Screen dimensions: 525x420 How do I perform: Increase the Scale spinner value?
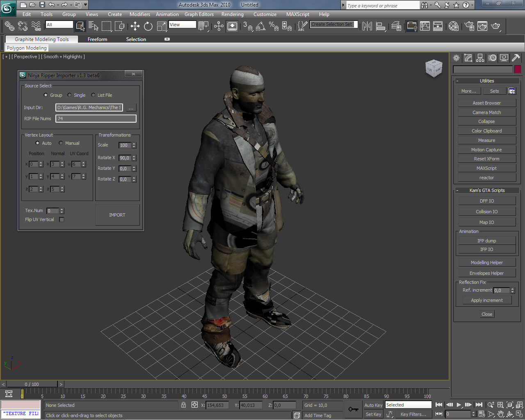pyautogui.click(x=134, y=144)
